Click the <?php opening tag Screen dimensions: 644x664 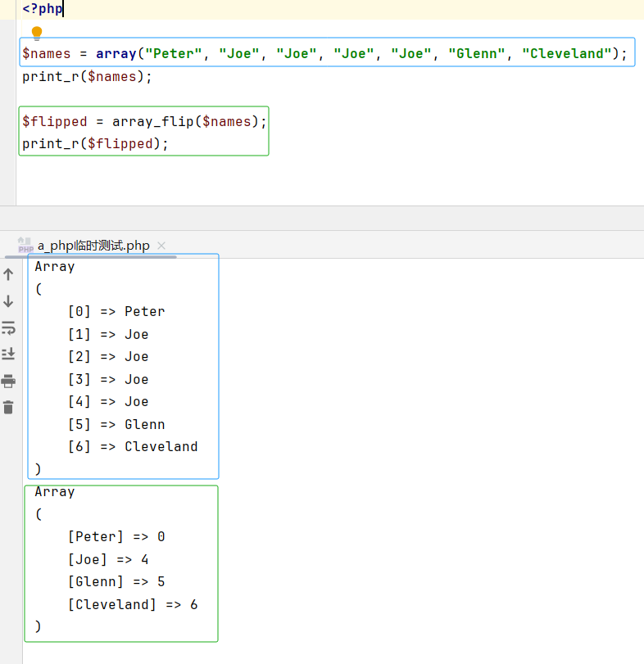43,8
